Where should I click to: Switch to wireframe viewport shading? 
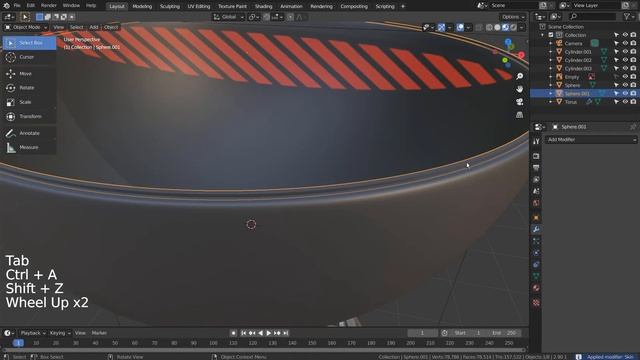(489, 27)
